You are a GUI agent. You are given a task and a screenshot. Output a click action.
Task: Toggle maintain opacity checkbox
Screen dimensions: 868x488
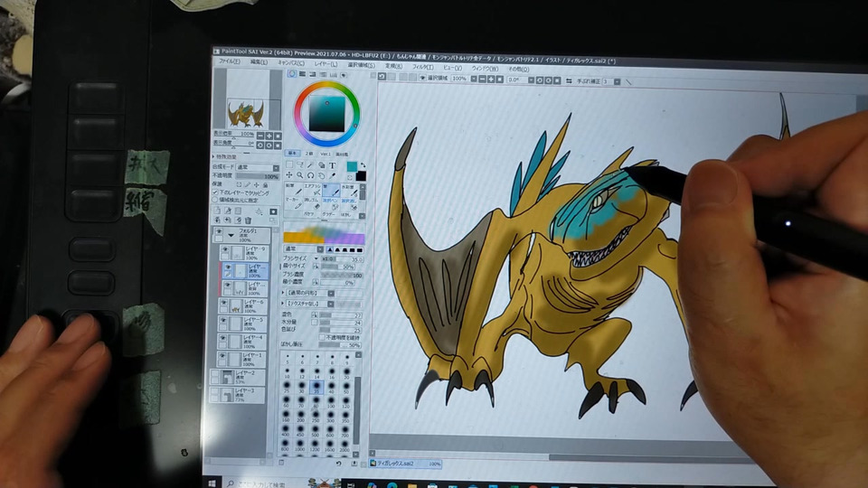(x=322, y=337)
